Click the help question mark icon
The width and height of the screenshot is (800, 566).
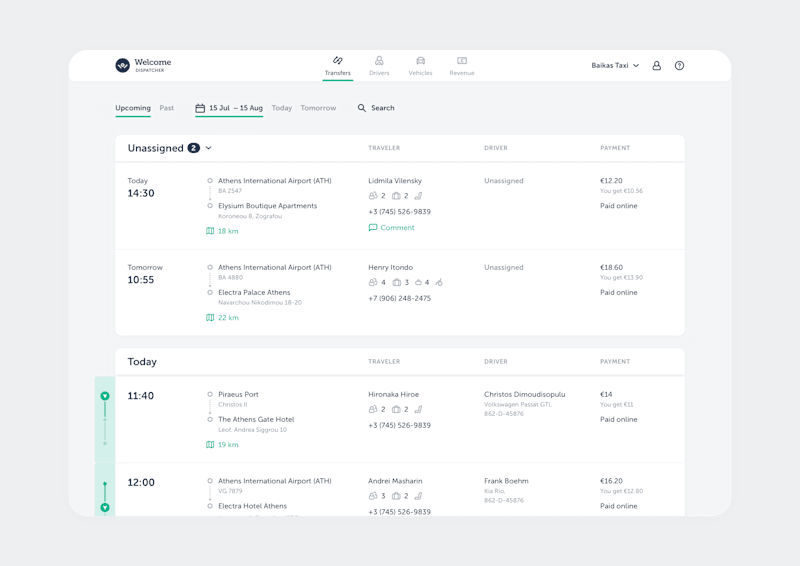(x=679, y=65)
